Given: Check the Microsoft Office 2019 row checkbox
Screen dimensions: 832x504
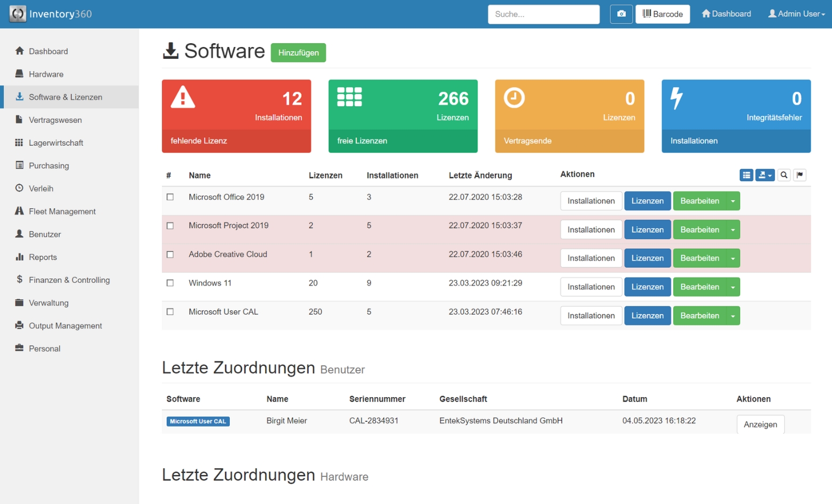Looking at the screenshot, I should pyautogui.click(x=170, y=197).
